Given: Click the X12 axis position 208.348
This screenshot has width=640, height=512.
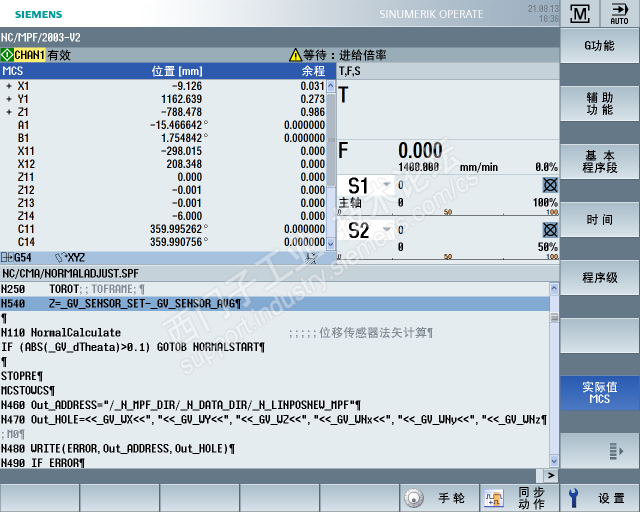Looking at the screenshot, I should 184,164.
